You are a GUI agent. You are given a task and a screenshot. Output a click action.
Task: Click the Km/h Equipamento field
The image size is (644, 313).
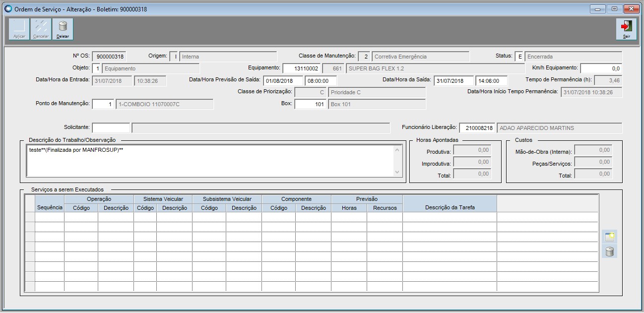pyautogui.click(x=601, y=68)
